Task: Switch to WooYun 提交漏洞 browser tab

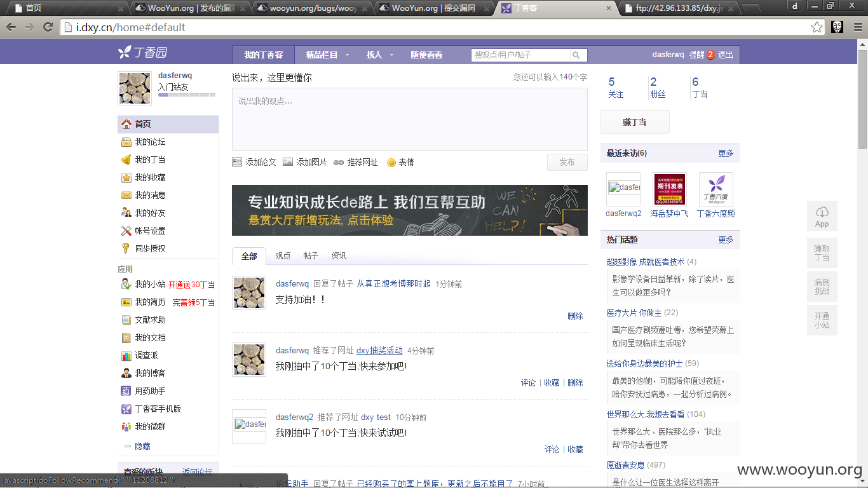Action: [x=433, y=8]
